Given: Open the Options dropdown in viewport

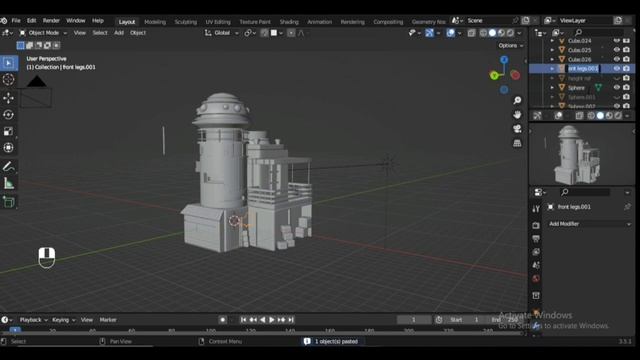Looking at the screenshot, I should 511,46.
